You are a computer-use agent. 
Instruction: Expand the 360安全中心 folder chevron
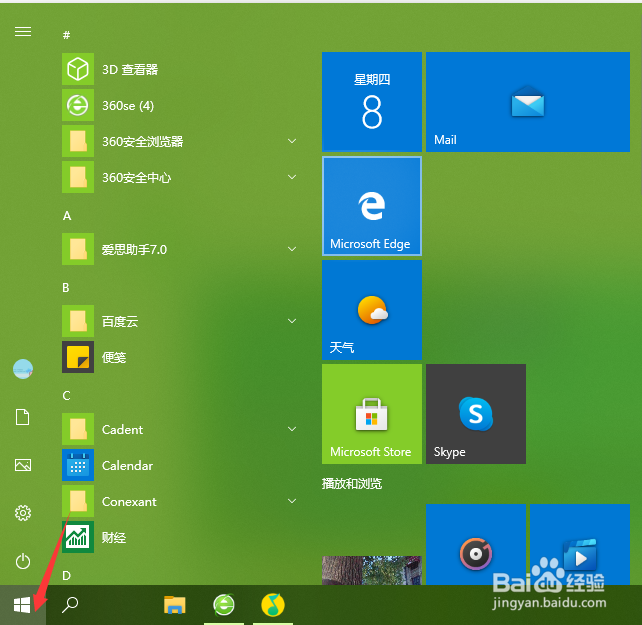pos(292,177)
